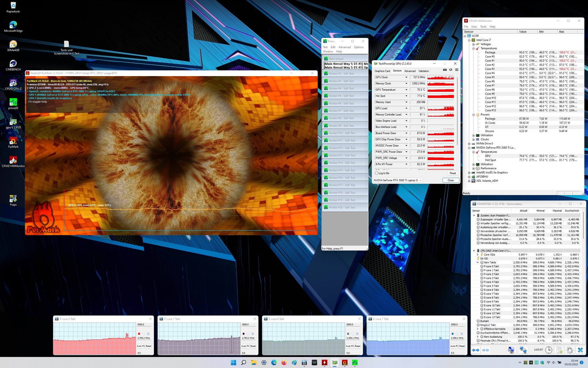Open the CPUID CPU-Z desktop icon
This screenshot has width=588, height=368.
pos(13,84)
